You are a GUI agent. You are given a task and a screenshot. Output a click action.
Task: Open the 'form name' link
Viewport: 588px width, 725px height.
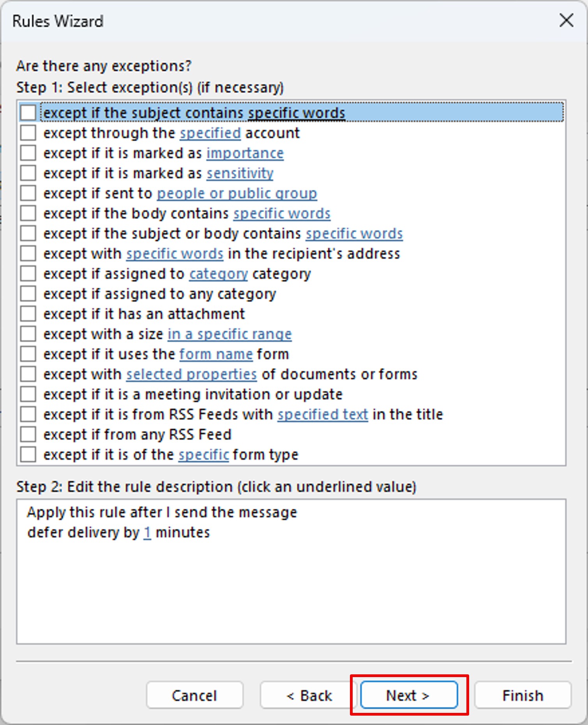216,354
